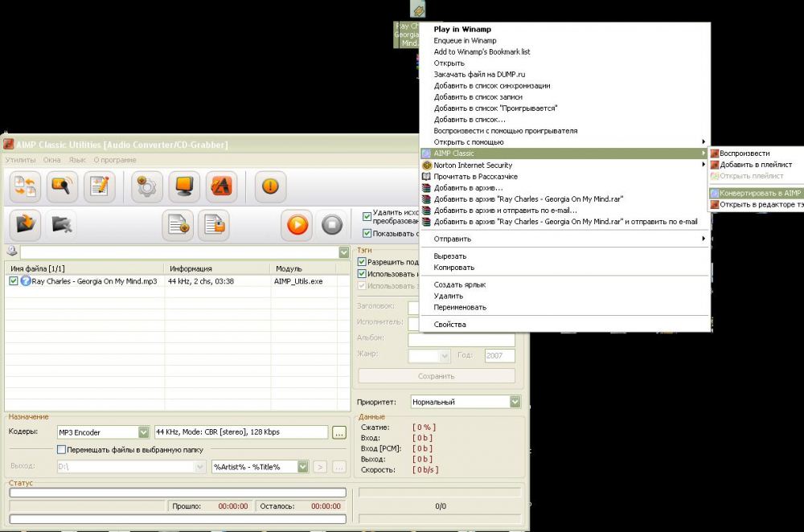This screenshot has height=532, width=804.
Task: Enable Перемещать файлы в выбранную папку
Action: pos(62,449)
